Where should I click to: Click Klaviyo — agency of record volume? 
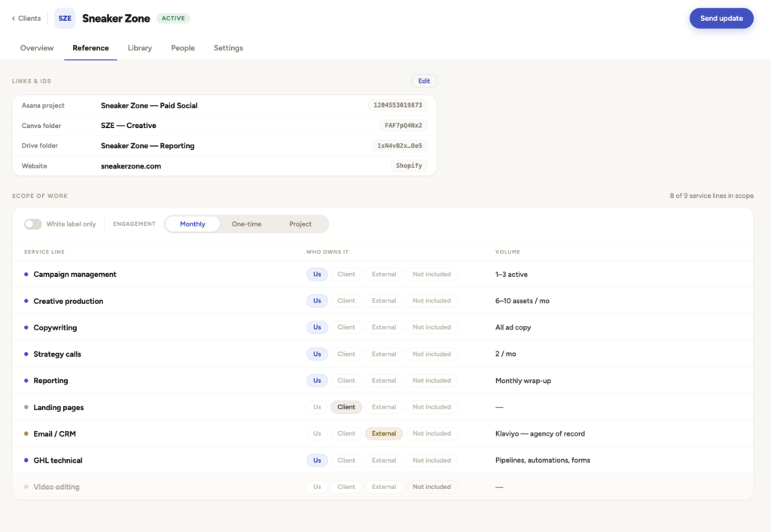540,433
